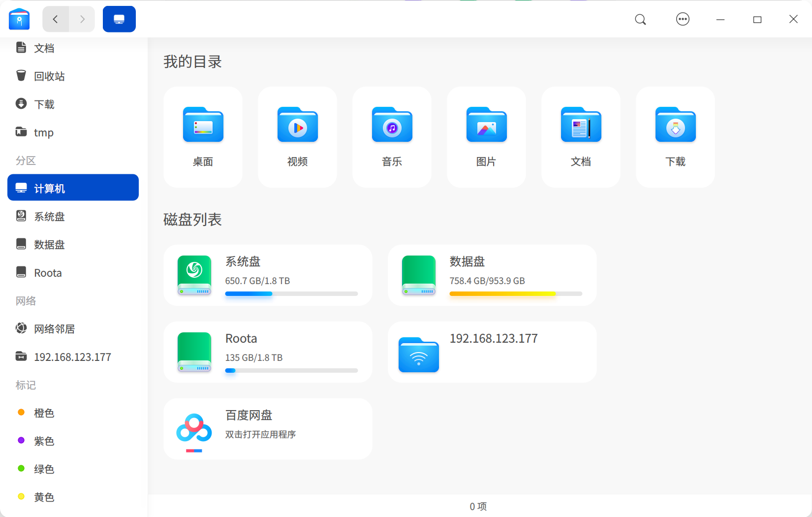This screenshot has height=517, width=812.
Task: Open the 192.168.123.177 network folder icon
Action: click(418, 355)
